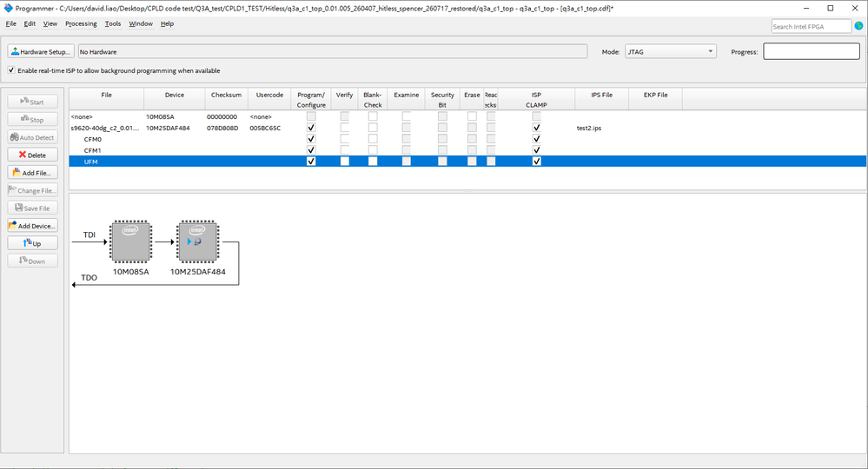Open the Hardware Setup dialog
Image resolution: width=868 pixels, height=469 pixels.
(x=41, y=51)
